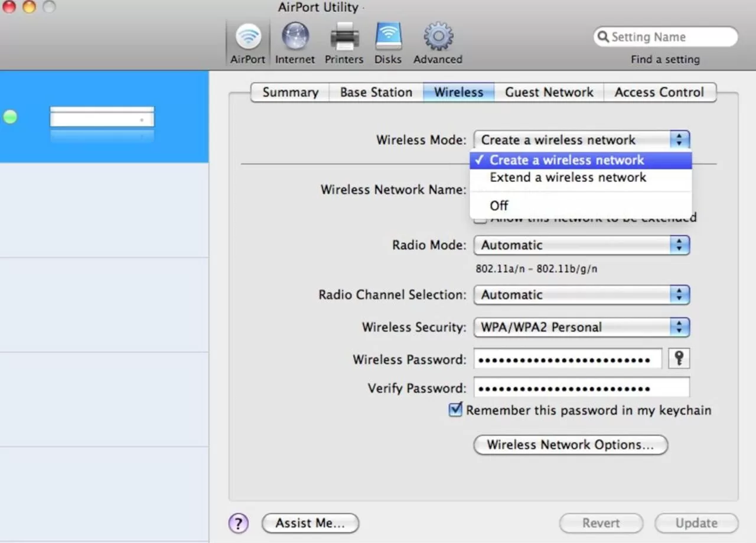Open the Radio Channel Selection dropdown
This screenshot has width=756, height=543.
581,295
